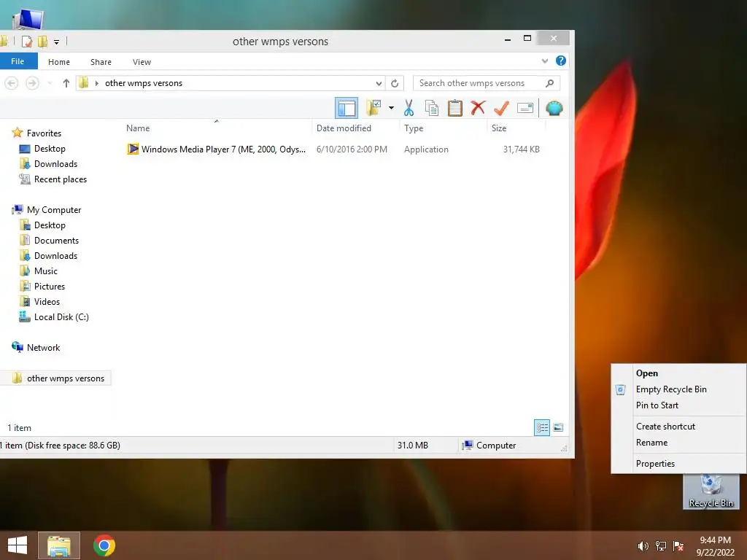The image size is (747, 560).
Task: Click the Cut scissors icon
Action: click(409, 108)
